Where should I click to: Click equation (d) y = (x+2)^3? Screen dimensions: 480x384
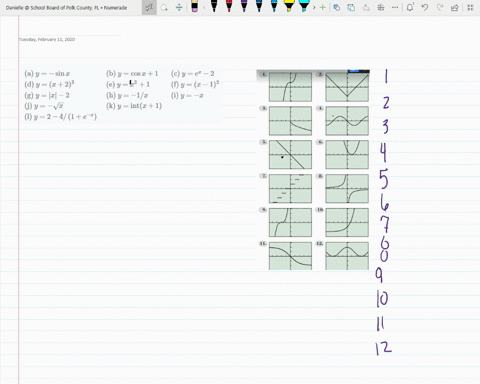pyautogui.click(x=49, y=84)
